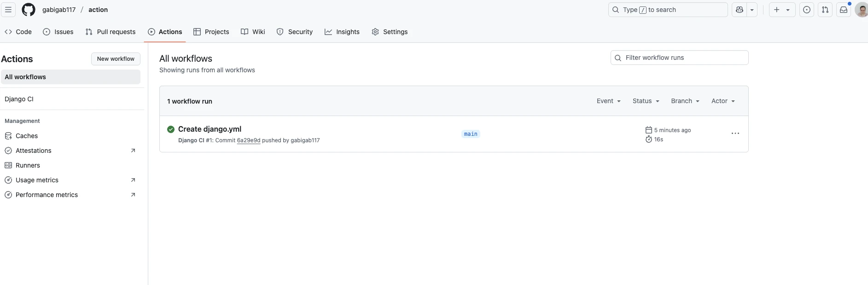Expand the Actor filter dropdown
Screen dimensions: 868x285
[722, 101]
